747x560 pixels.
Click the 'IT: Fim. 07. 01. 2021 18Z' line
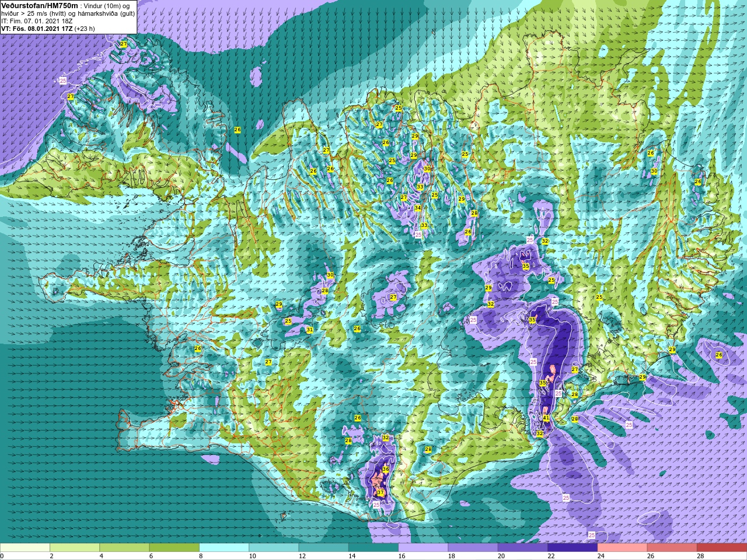tap(37, 21)
